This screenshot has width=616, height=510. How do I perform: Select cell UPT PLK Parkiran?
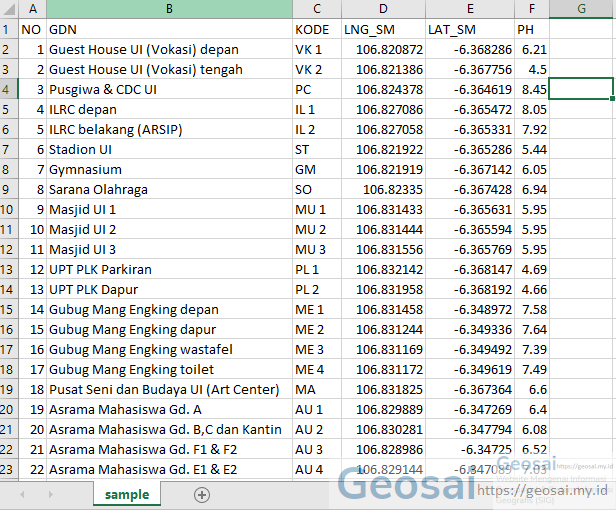[169, 269]
